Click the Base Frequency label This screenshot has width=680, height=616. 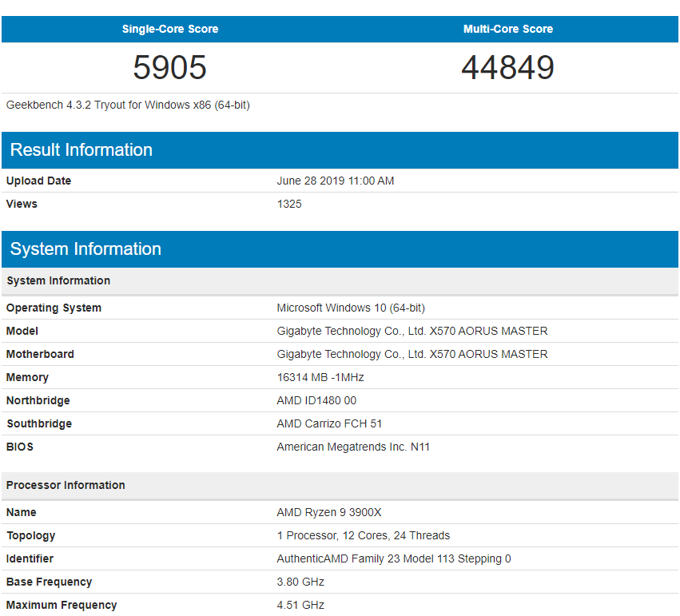click(x=49, y=582)
